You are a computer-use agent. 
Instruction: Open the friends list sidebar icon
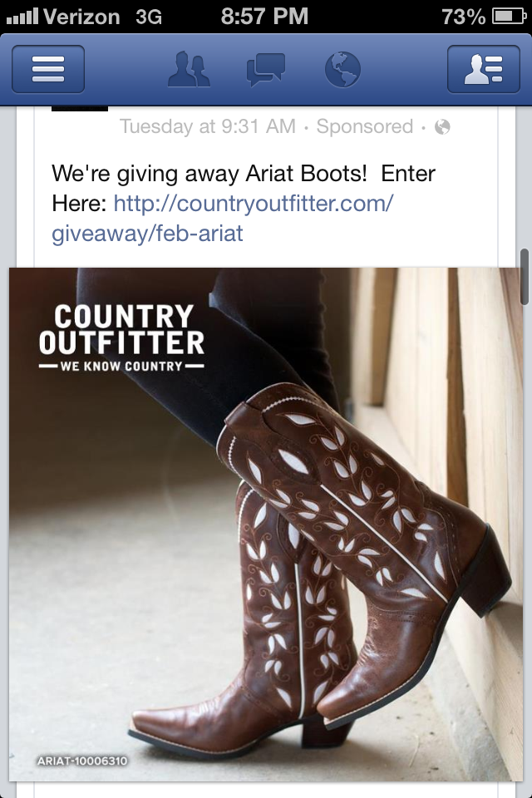(484, 69)
